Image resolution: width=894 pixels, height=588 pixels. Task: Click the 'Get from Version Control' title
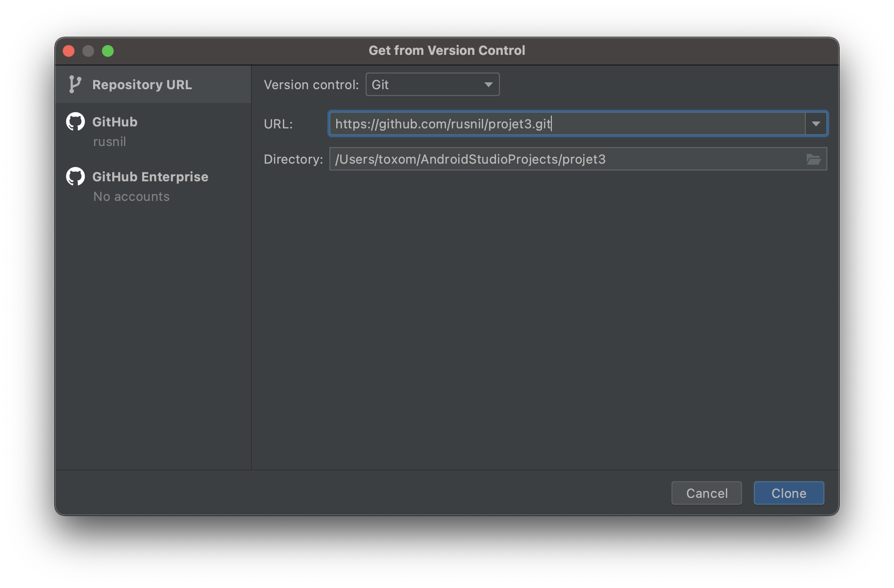[x=447, y=50]
